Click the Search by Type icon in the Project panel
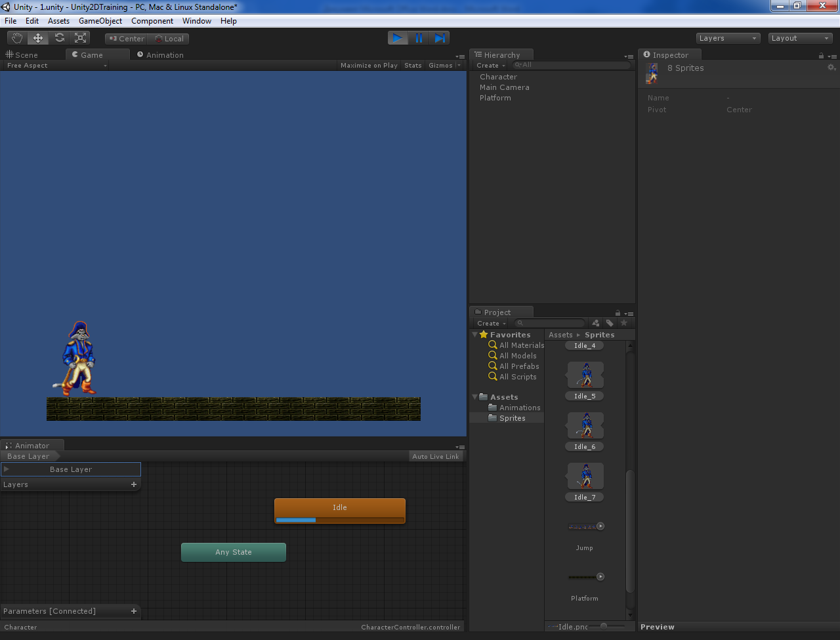Image resolution: width=840 pixels, height=640 pixels. point(596,323)
